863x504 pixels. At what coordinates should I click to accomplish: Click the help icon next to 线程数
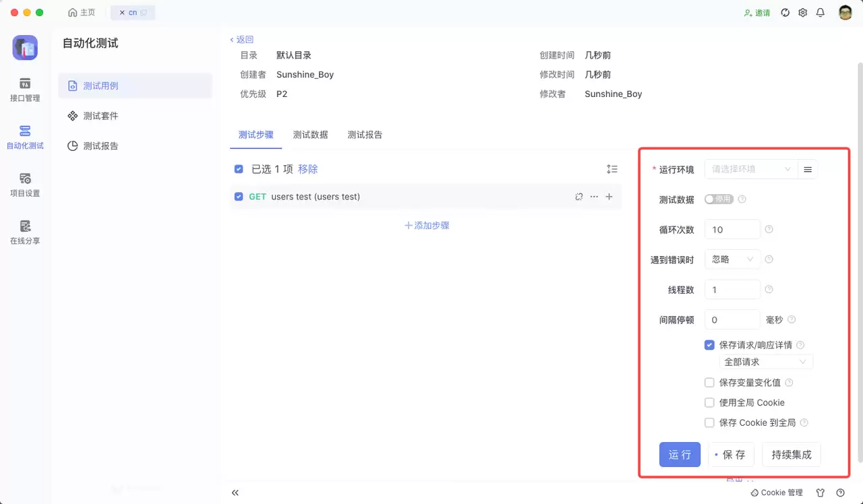(769, 290)
